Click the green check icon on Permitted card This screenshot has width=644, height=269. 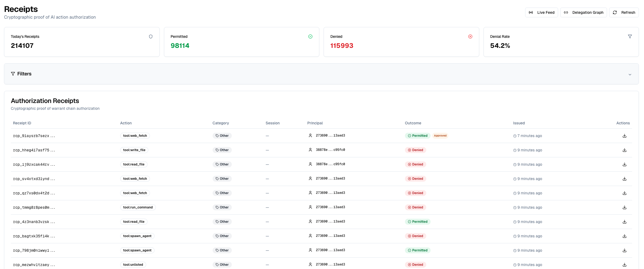[310, 36]
